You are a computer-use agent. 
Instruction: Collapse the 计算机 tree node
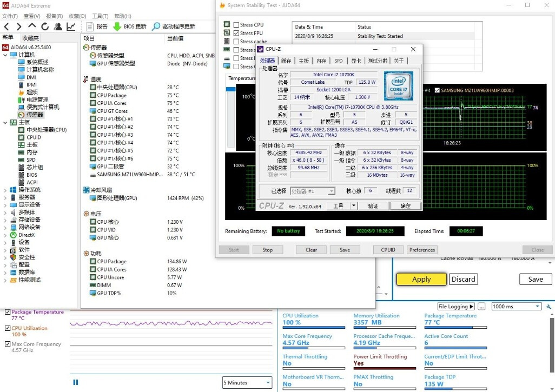[x=5, y=55]
